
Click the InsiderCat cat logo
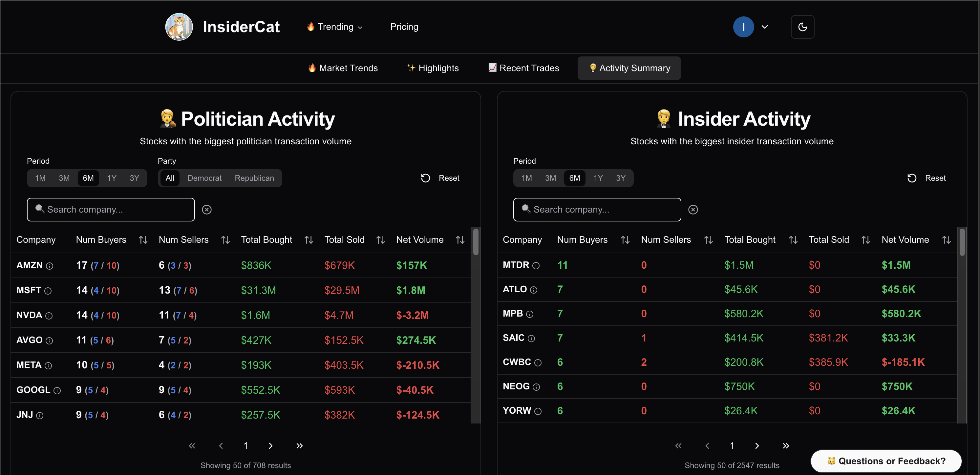pos(179,27)
